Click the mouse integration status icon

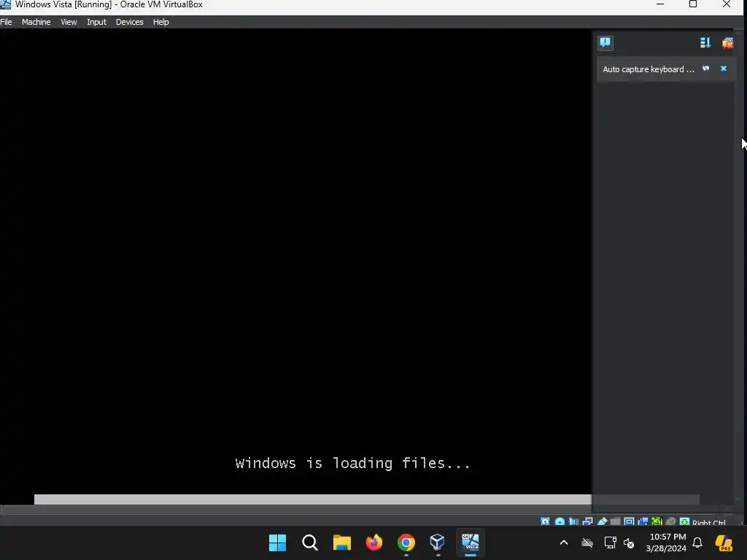[x=671, y=521]
